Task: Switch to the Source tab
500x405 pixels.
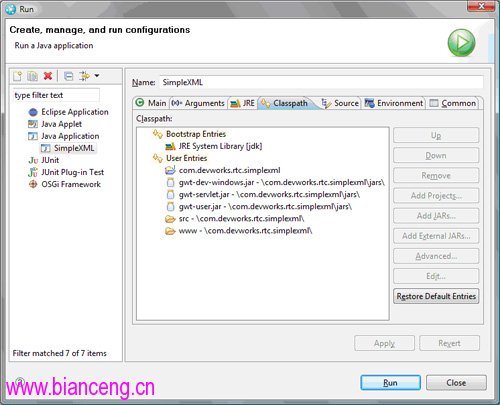Action: 340,103
